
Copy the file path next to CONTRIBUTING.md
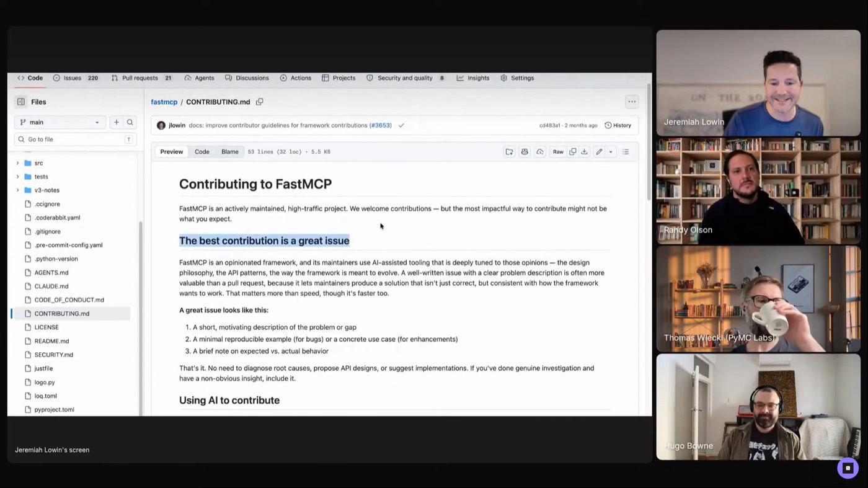pos(260,102)
